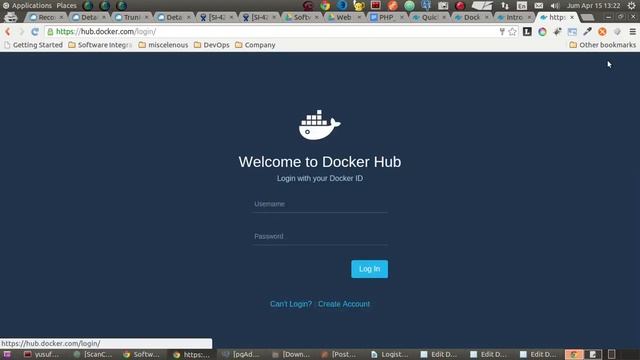Click the keyboard layout En indicator

click(522, 6)
